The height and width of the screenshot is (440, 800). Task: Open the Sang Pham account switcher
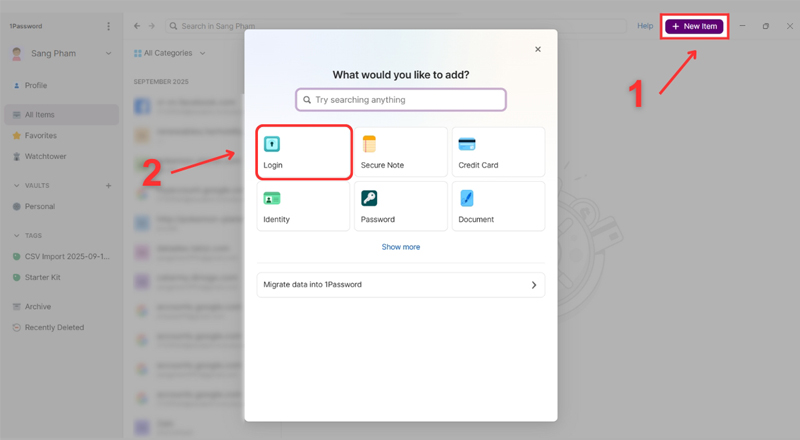pyautogui.click(x=60, y=53)
